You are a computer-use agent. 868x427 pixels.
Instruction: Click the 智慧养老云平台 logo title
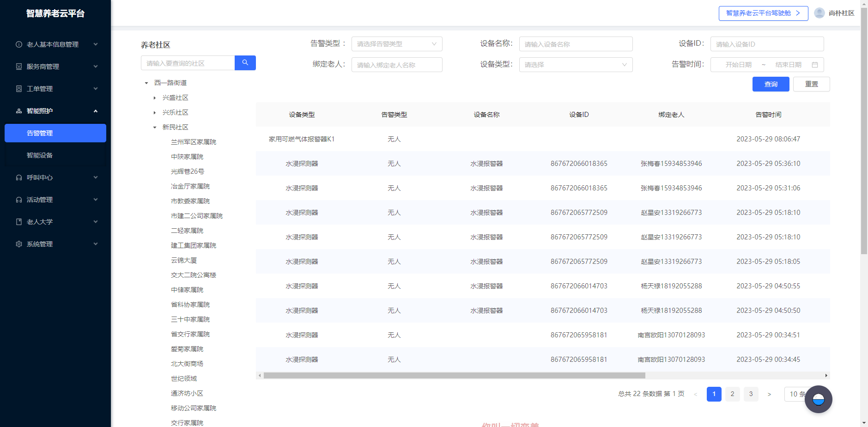55,13
